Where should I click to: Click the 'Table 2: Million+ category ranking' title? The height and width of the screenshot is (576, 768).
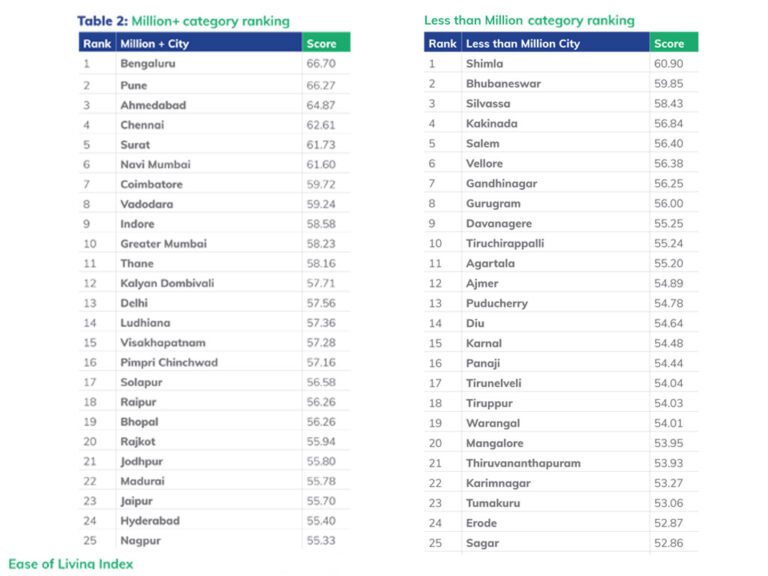point(183,21)
